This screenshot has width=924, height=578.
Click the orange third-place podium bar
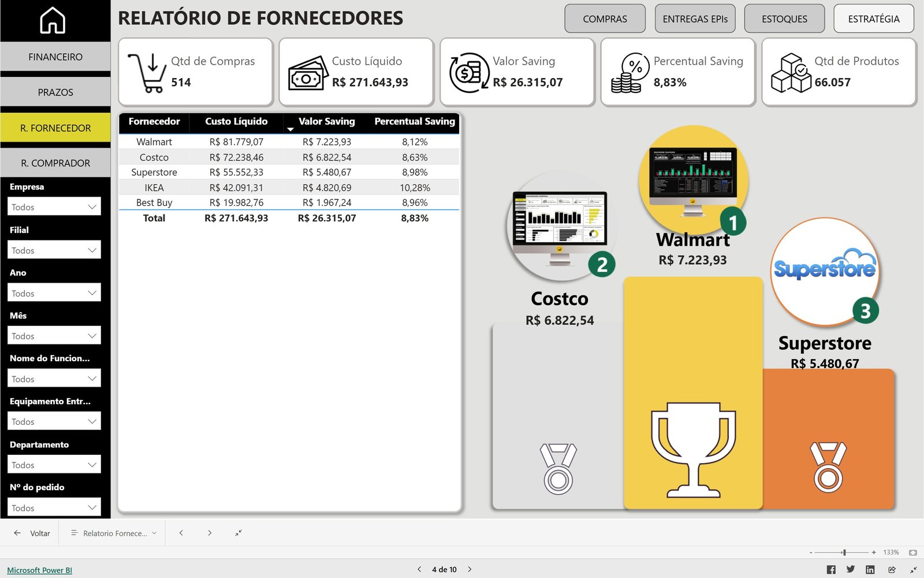(829, 439)
